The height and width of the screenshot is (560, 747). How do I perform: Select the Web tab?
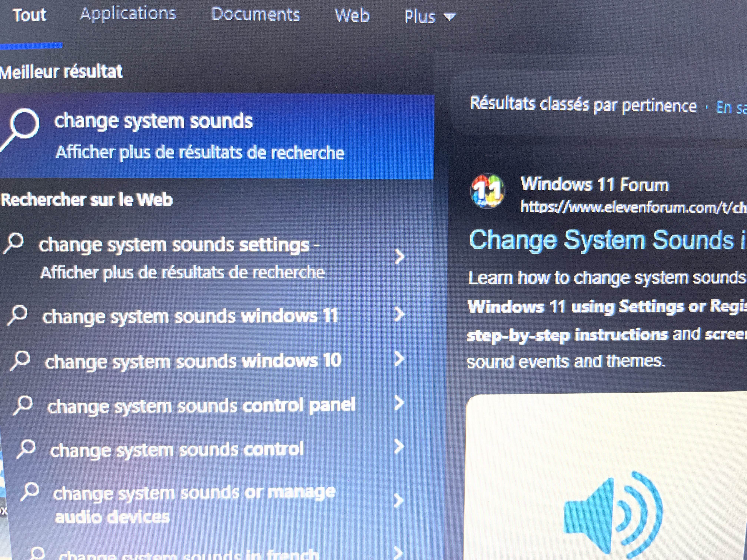(352, 16)
